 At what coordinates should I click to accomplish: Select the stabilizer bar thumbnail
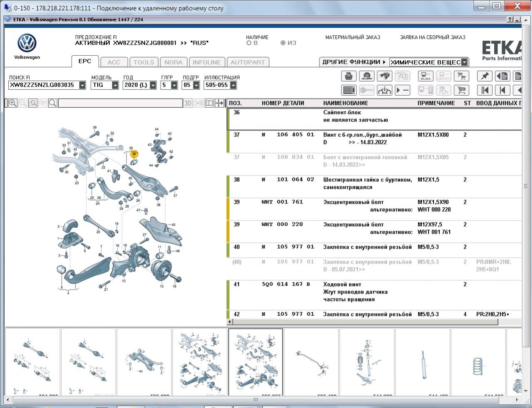pyautogui.click(x=311, y=361)
